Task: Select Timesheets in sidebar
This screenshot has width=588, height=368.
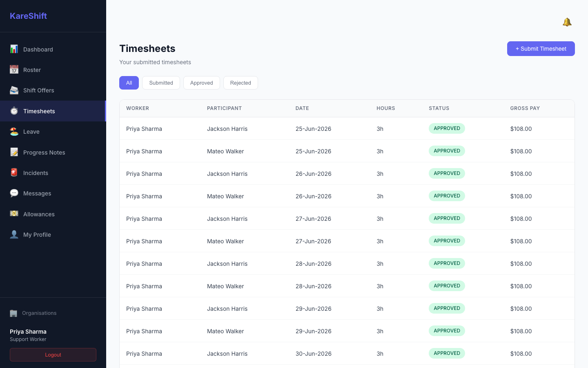Action: tap(53, 111)
